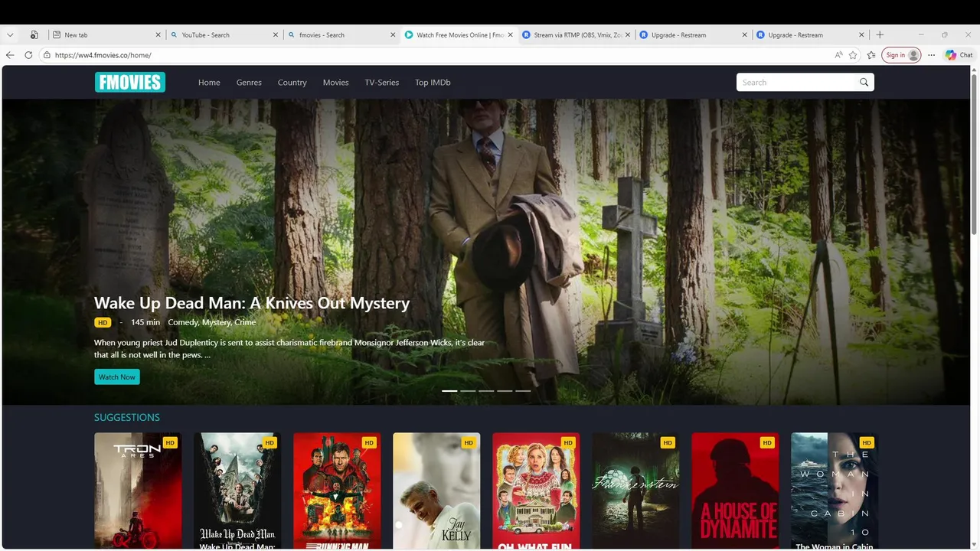Screen dimensions: 980x551
Task: Go to the Movies section
Action: [x=335, y=82]
